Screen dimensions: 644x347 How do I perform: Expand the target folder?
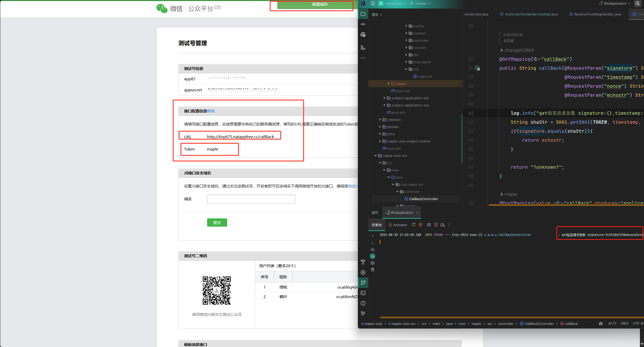[389, 84]
